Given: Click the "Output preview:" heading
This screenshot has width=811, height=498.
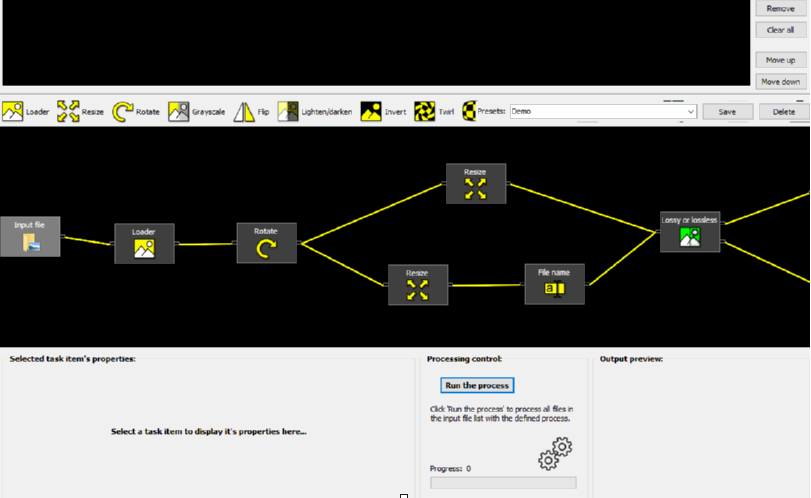Looking at the screenshot, I should (631, 359).
